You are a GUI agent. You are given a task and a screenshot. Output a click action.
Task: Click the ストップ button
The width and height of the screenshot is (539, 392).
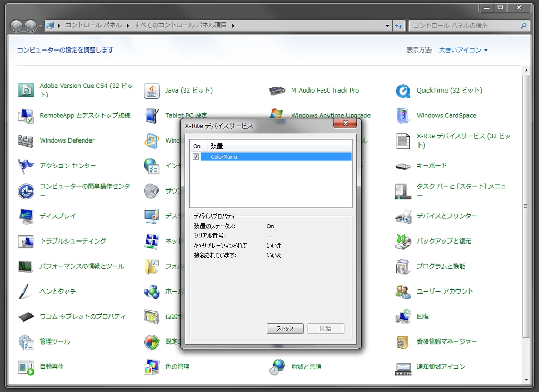tap(285, 328)
